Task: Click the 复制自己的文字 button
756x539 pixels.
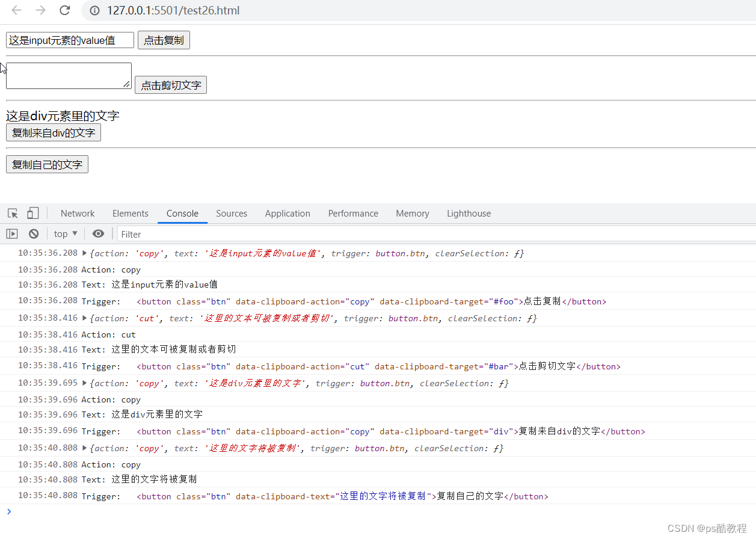Action: (x=47, y=164)
